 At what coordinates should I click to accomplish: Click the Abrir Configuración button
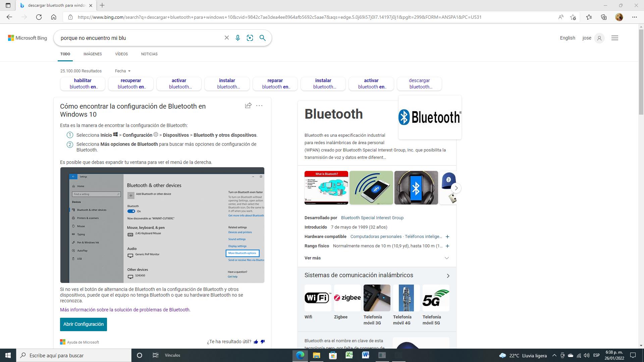tap(84, 324)
